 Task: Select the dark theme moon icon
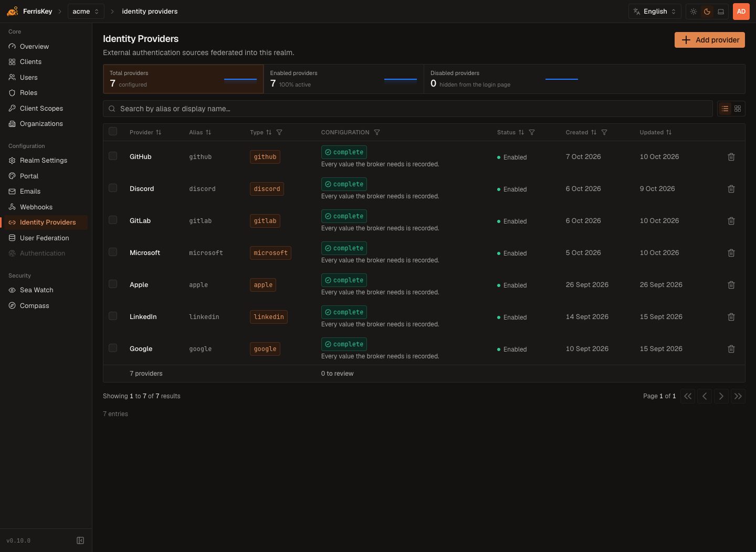coord(707,12)
